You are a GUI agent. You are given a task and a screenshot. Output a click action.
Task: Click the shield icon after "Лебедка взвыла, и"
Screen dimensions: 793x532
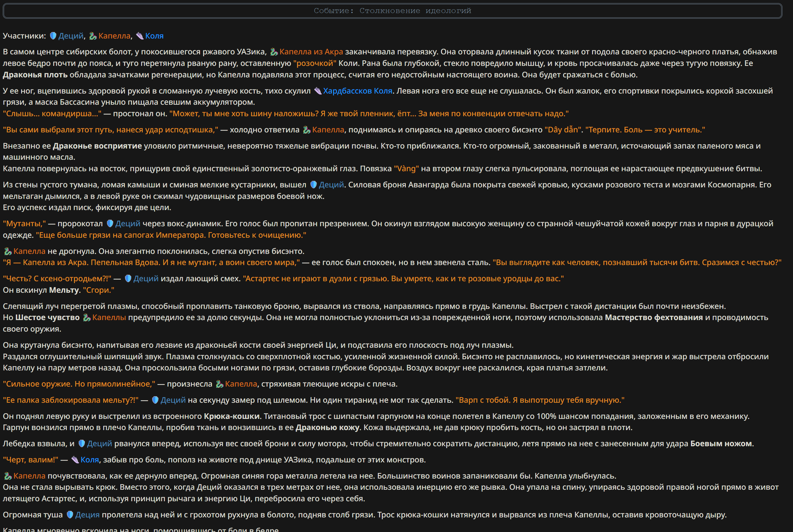[81, 443]
